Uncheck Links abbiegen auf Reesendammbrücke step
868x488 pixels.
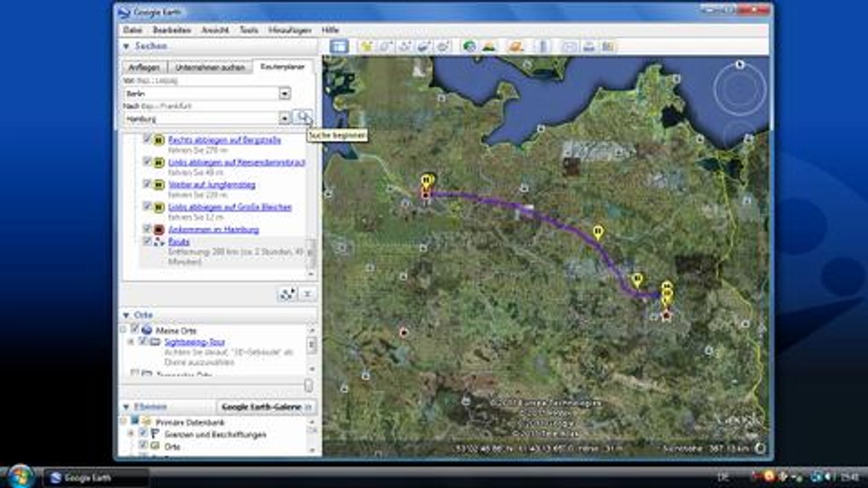click(x=147, y=161)
